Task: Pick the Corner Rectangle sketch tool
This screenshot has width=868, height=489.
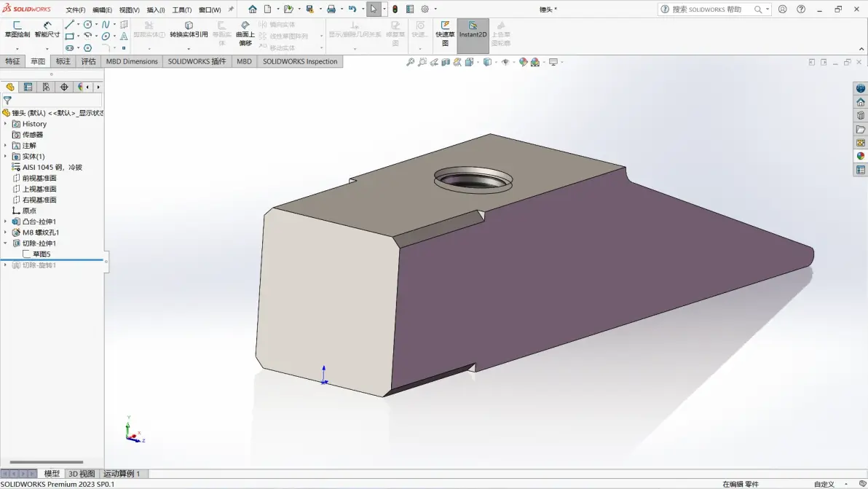Action: pos(69,36)
